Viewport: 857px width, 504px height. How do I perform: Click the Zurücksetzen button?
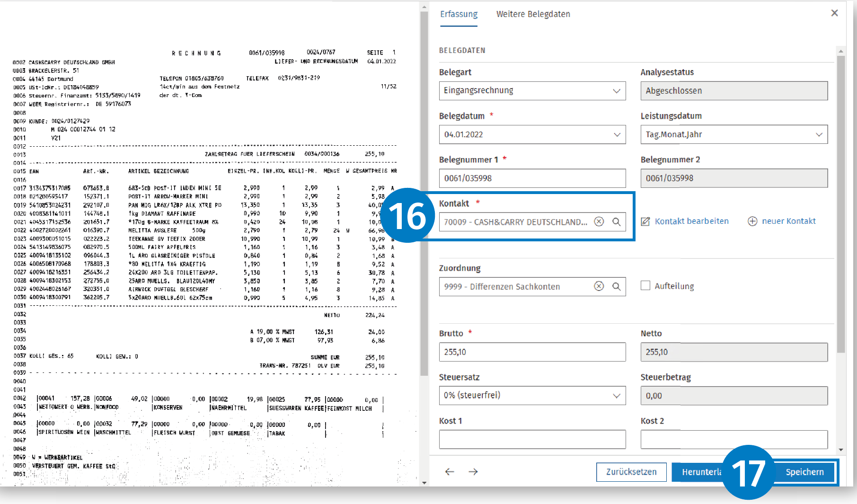coord(631,472)
